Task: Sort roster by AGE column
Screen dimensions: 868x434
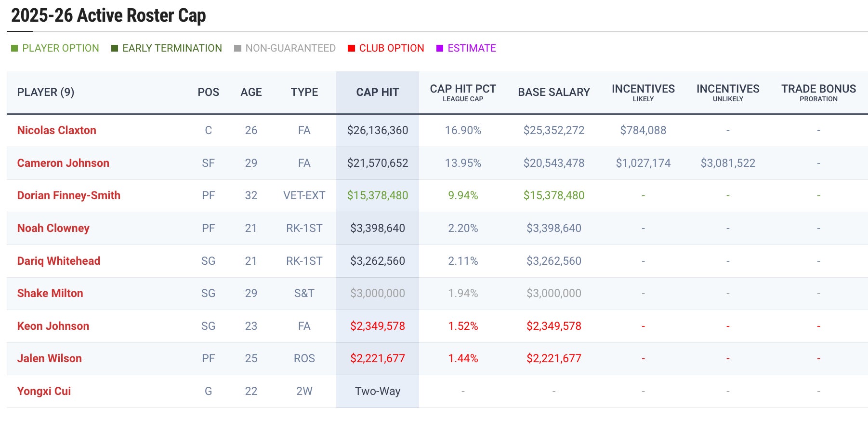Action: point(251,92)
